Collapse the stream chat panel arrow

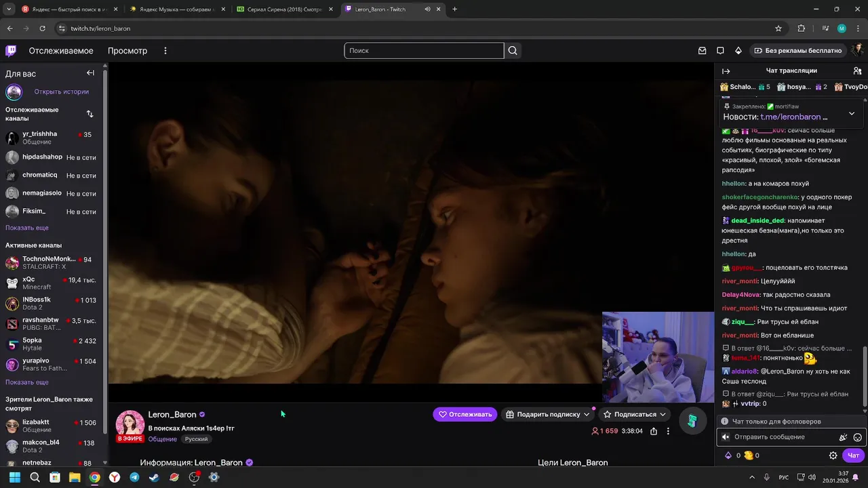(726, 71)
